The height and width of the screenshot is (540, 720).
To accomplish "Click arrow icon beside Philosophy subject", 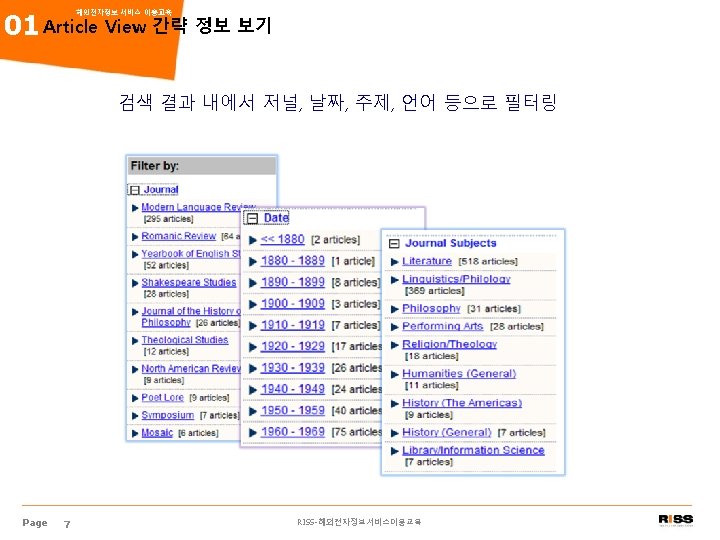I will 394,309.
